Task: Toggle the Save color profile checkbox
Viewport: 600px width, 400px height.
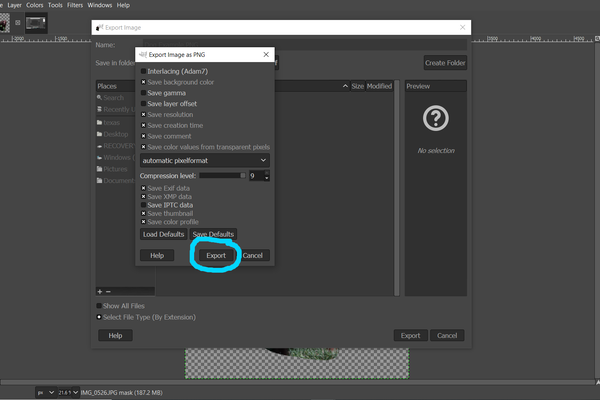Action: [143, 222]
